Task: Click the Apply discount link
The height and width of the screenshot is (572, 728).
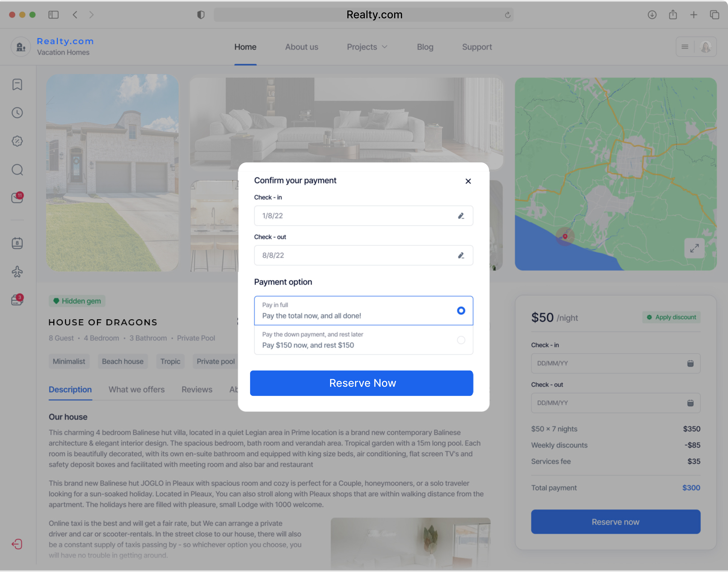Action: [672, 317]
